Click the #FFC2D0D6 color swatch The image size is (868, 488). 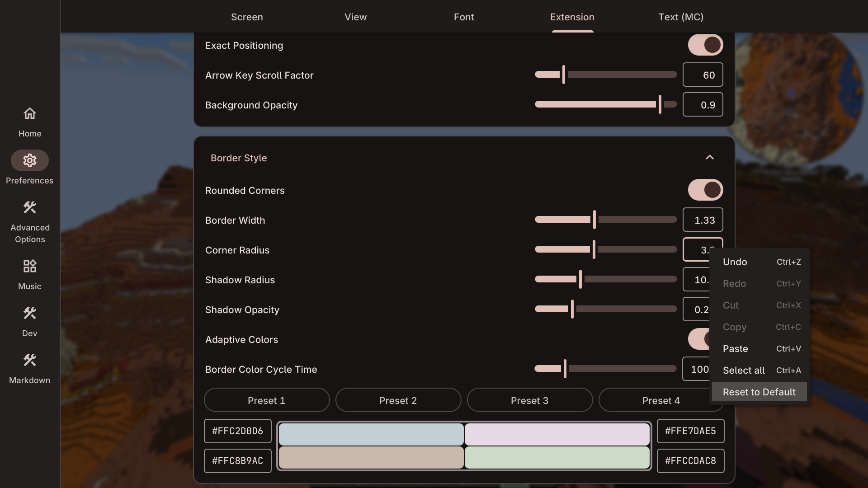pyautogui.click(x=237, y=431)
